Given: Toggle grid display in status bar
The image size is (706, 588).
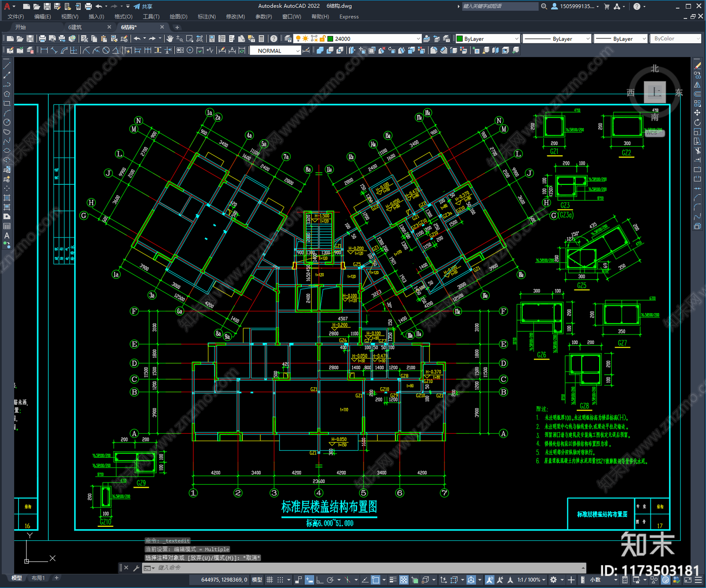Looking at the screenshot, I should (x=270, y=580).
